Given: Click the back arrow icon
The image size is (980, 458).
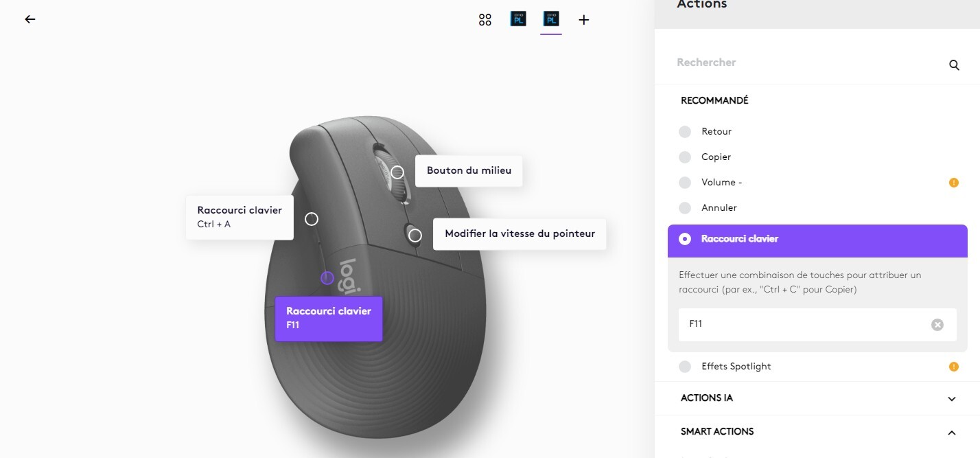Looking at the screenshot, I should click(30, 19).
